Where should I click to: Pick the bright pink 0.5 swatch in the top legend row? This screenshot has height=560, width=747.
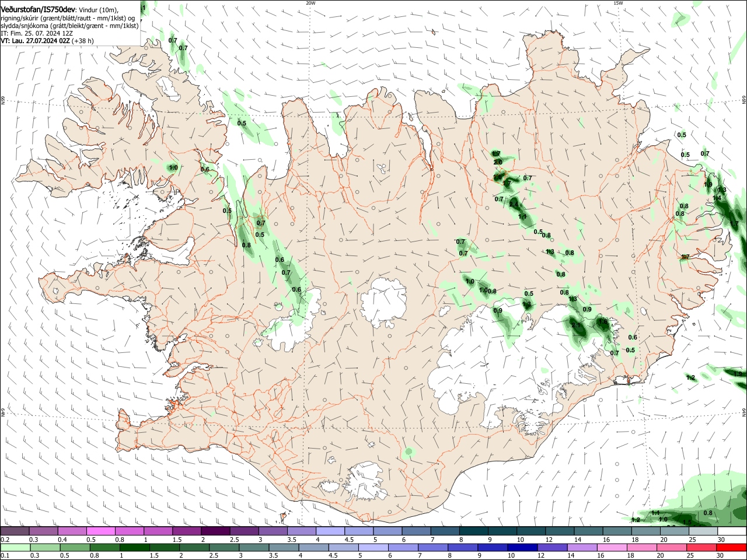click(x=101, y=531)
